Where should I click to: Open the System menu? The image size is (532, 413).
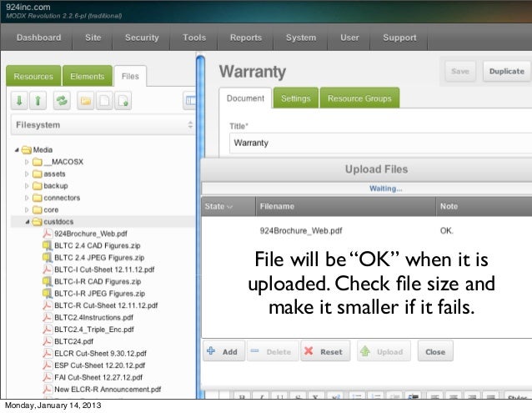(x=301, y=38)
